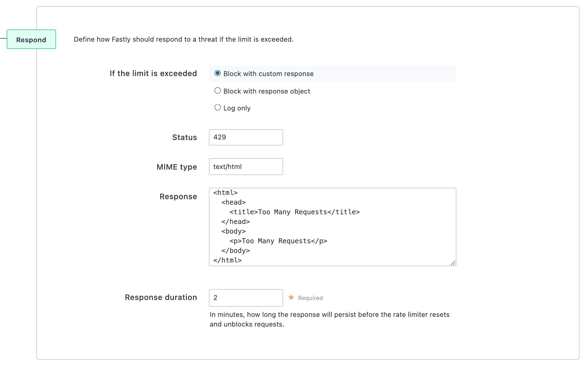Click the Response field label
The width and height of the screenshot is (588, 370).
pyautogui.click(x=178, y=196)
